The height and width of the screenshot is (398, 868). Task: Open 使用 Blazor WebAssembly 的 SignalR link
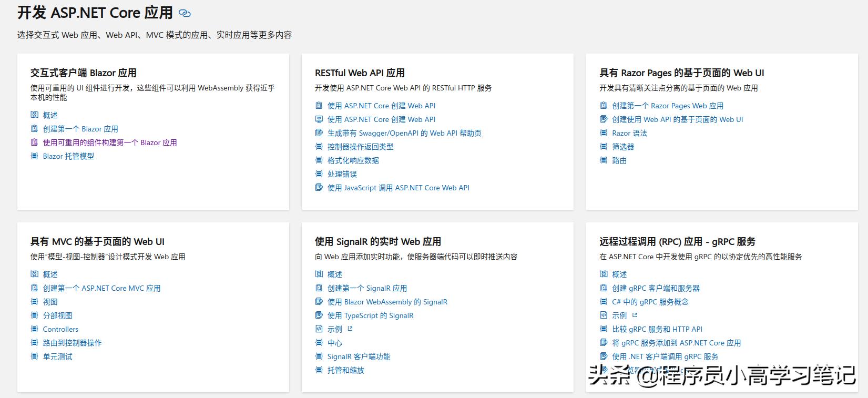(387, 302)
